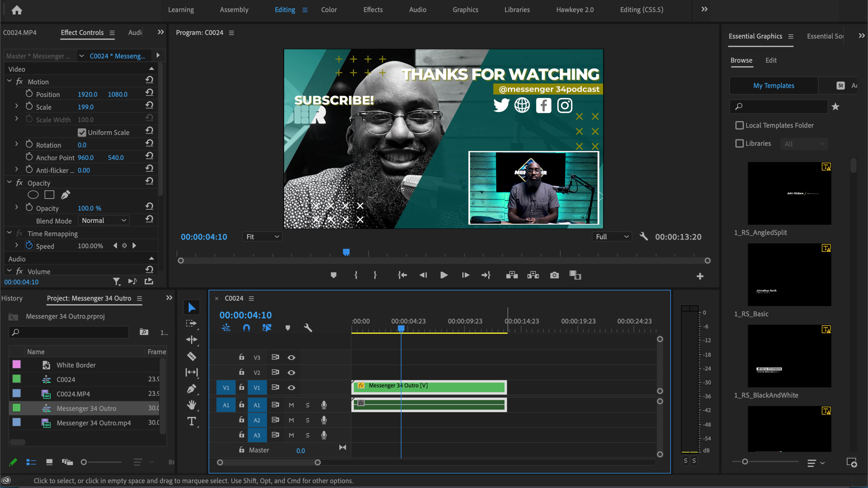Select the 1_RS_AngledSplit template thumbnail
Viewport: 868px width, 488px height.
(789, 193)
